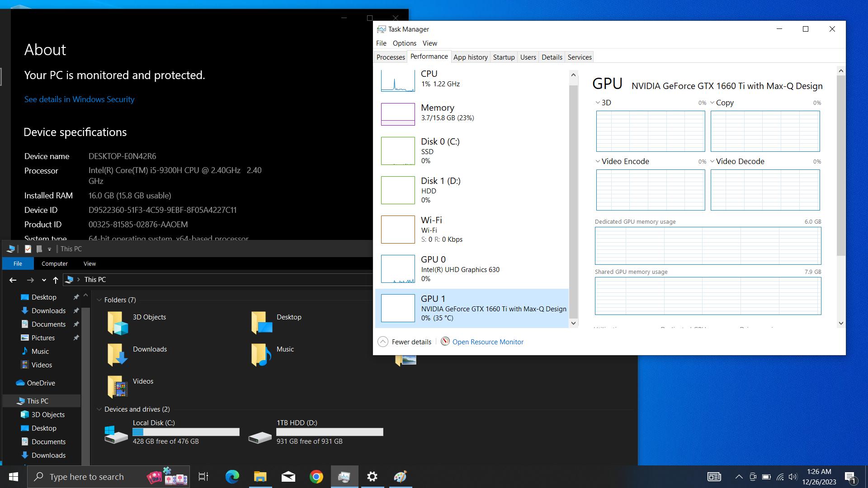Click the Chrome taskbar icon
This screenshot has height=488, width=868.
click(x=316, y=477)
